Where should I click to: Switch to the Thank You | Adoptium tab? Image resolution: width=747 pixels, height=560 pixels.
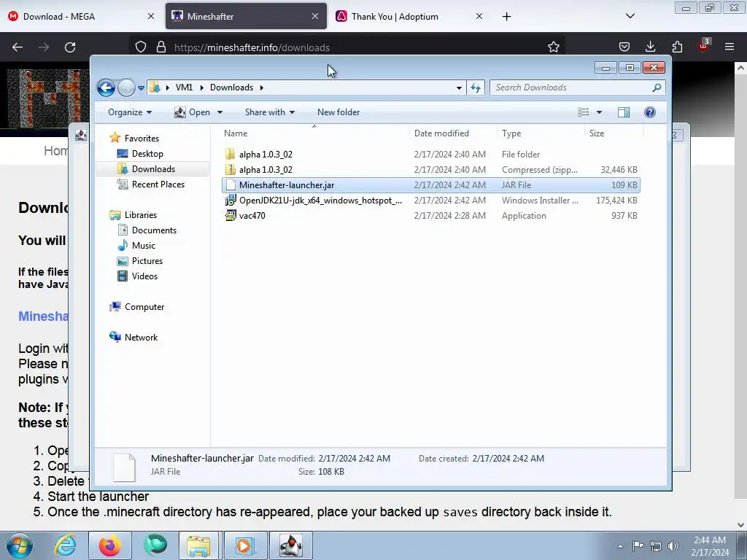[x=410, y=16]
